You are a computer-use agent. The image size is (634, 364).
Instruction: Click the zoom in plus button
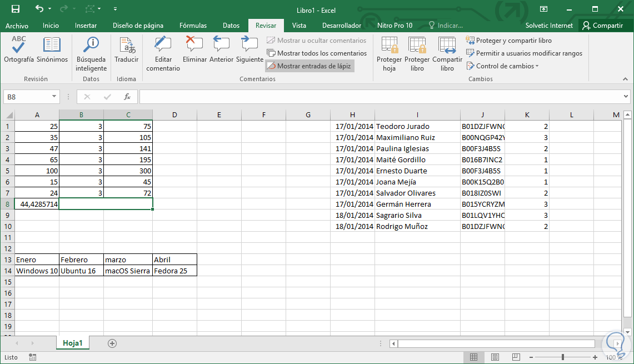click(595, 357)
